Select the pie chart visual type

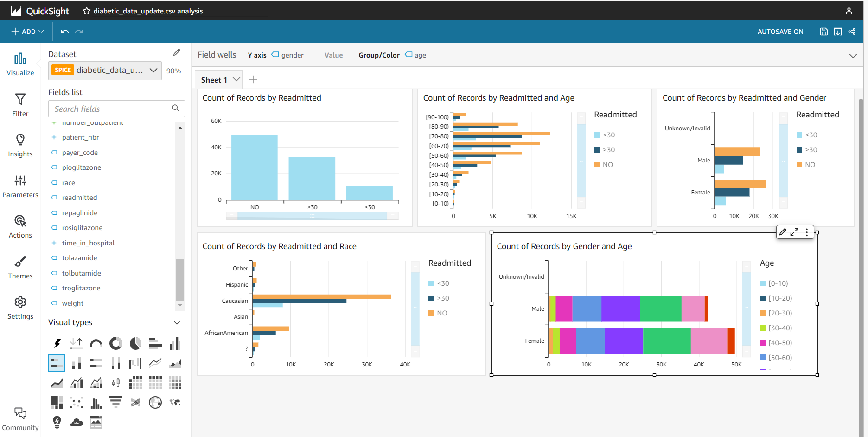point(135,343)
